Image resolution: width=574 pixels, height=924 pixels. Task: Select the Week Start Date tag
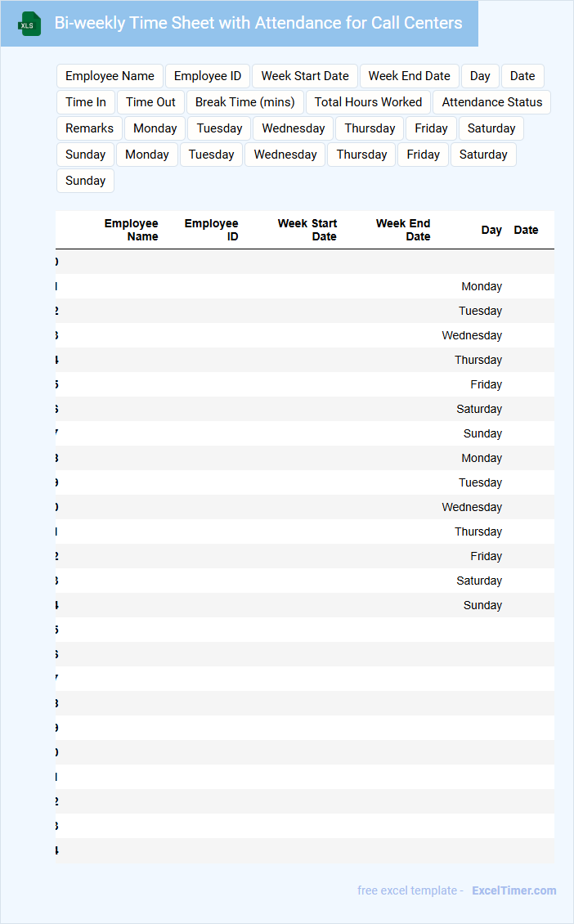[x=305, y=76]
